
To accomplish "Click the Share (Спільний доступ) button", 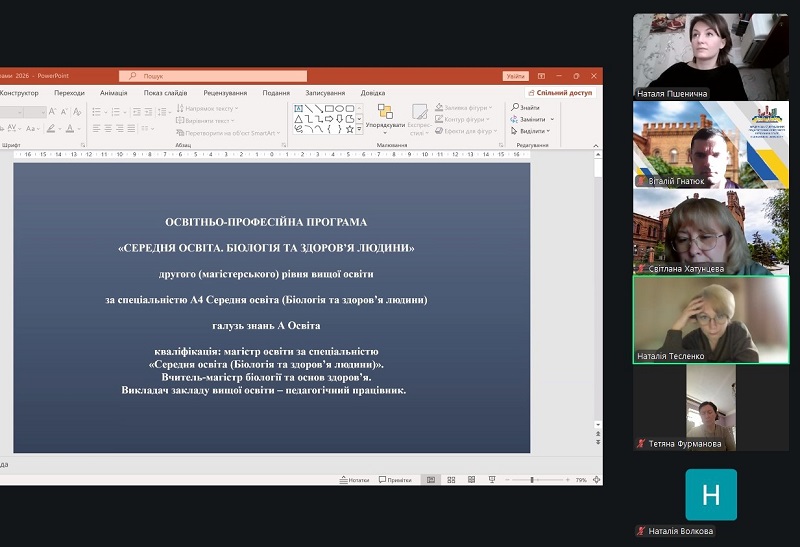I will pyautogui.click(x=560, y=93).
